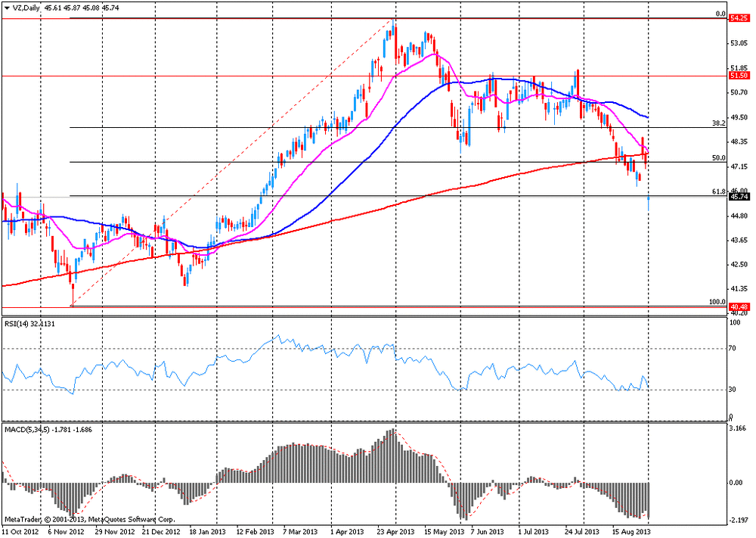Click the 1 Jul 2013 date label
756x538 pixels.
(534, 532)
